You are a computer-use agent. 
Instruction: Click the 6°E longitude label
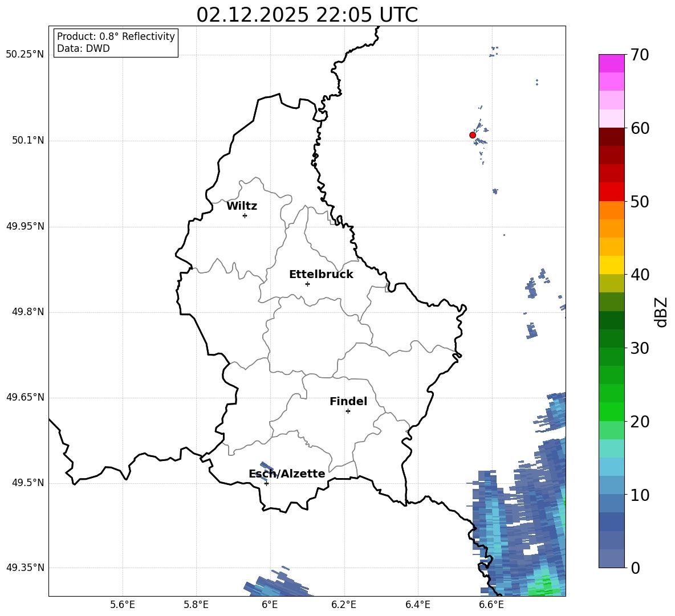(270, 605)
